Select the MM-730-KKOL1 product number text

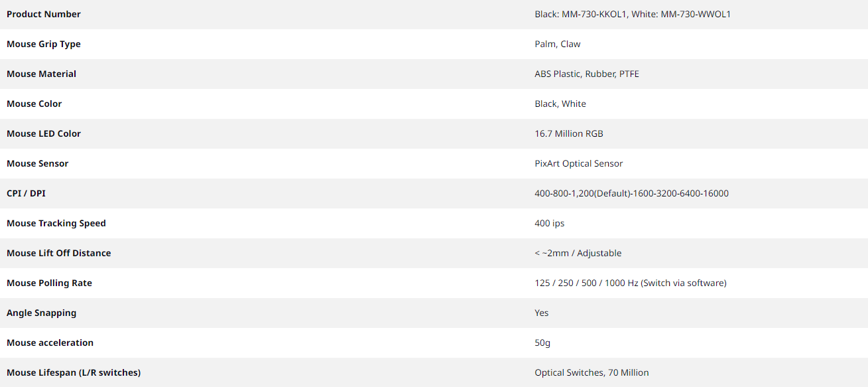[x=594, y=14]
